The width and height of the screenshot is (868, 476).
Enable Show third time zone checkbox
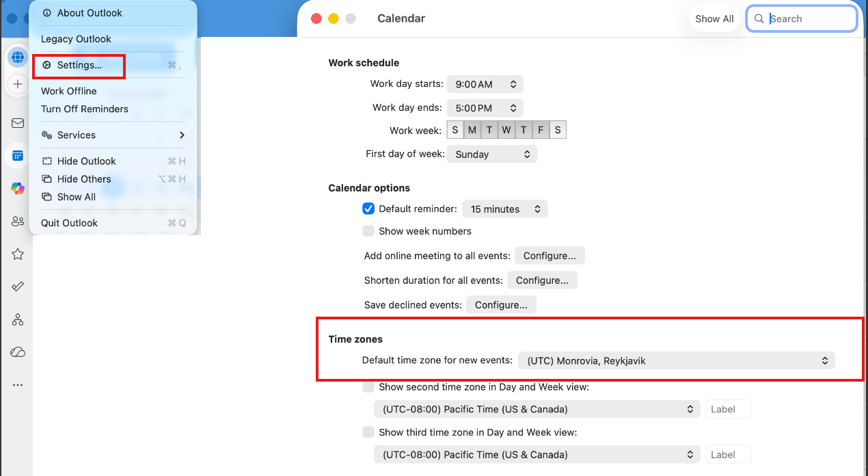(x=368, y=432)
